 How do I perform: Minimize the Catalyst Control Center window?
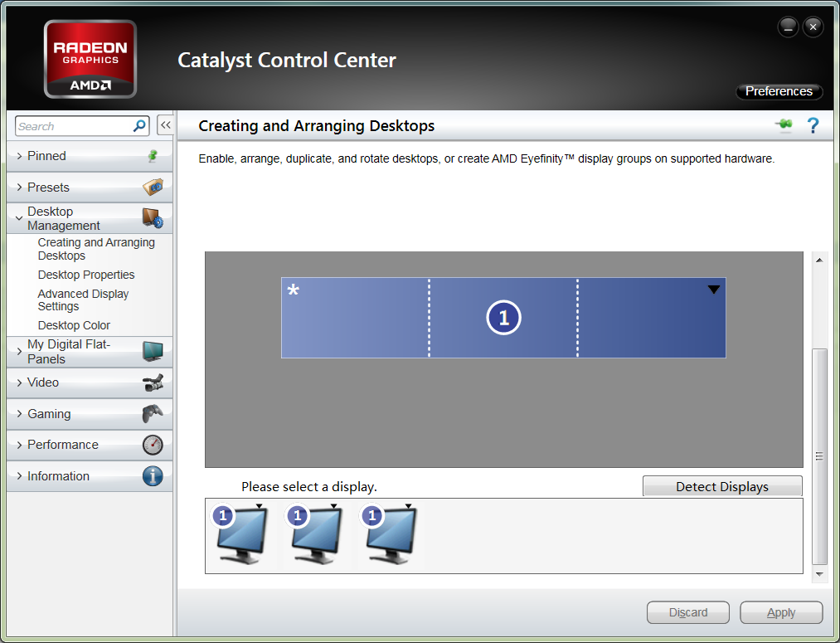click(x=788, y=27)
